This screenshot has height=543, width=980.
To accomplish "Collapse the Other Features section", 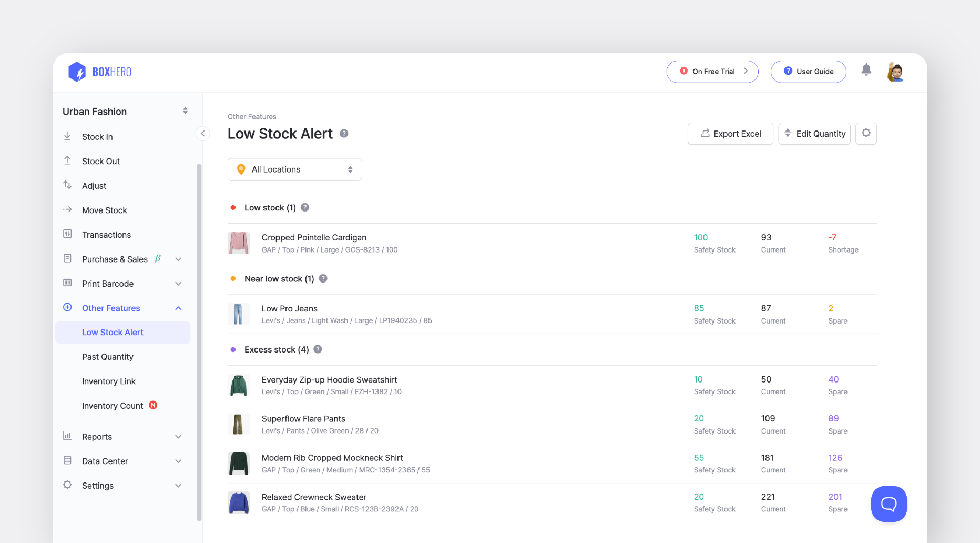I will pos(178,308).
